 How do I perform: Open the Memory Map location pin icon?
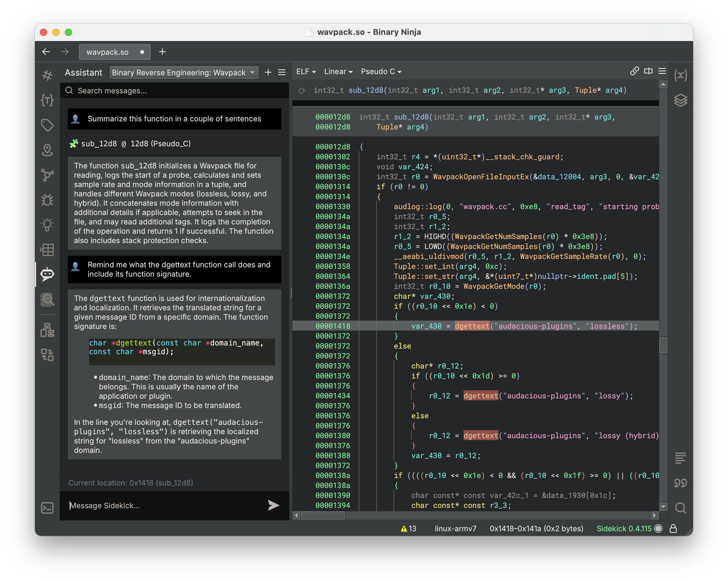(x=47, y=150)
